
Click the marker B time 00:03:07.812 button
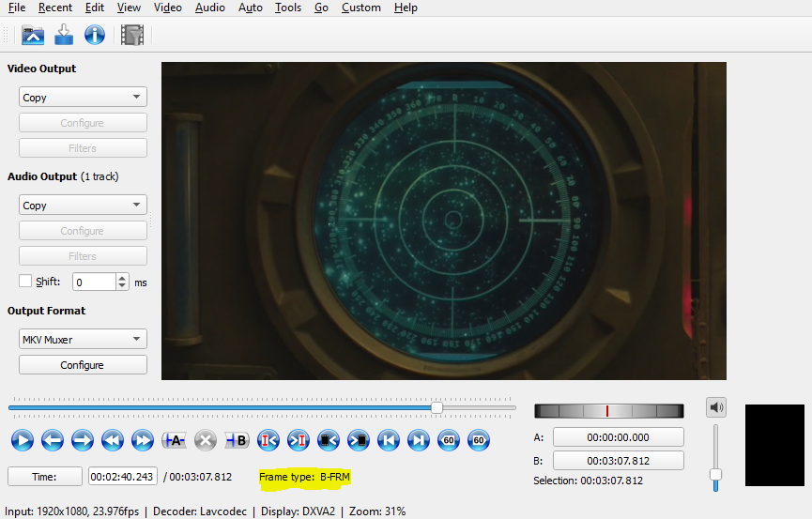click(619, 461)
